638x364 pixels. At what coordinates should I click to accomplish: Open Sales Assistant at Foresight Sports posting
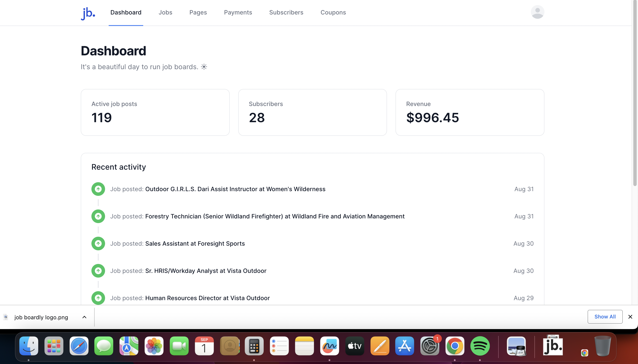(x=195, y=244)
